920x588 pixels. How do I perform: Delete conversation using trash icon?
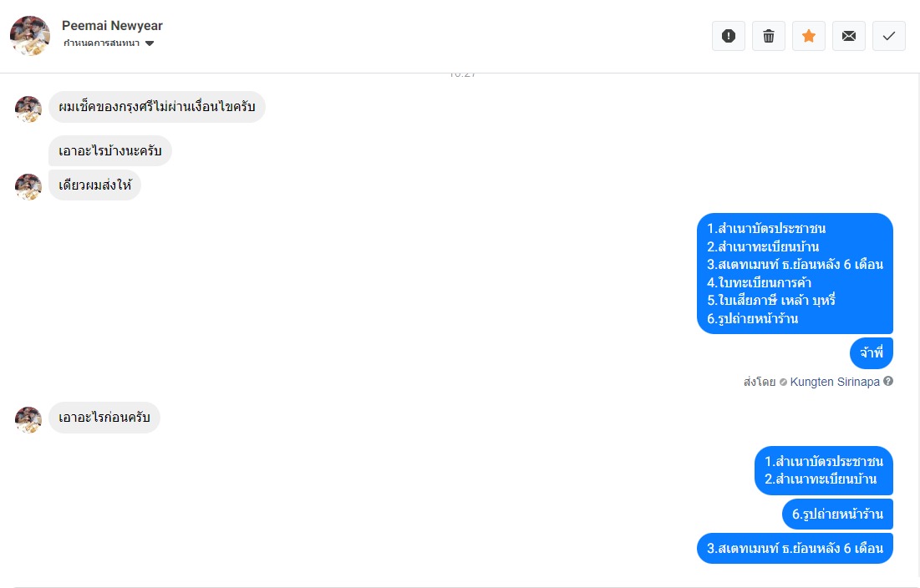coord(769,36)
